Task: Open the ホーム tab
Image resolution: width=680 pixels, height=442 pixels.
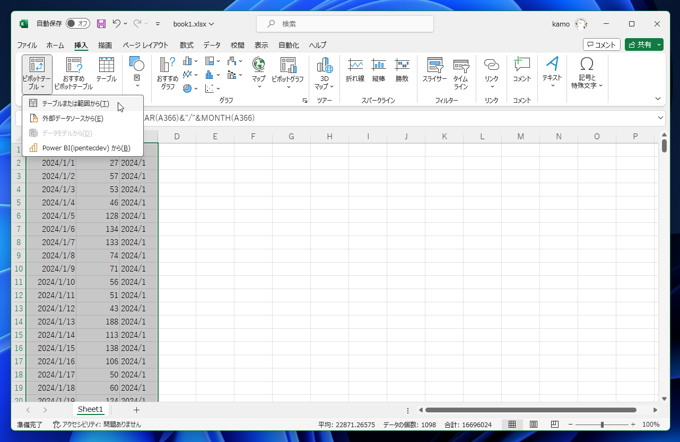Action: tap(55, 45)
